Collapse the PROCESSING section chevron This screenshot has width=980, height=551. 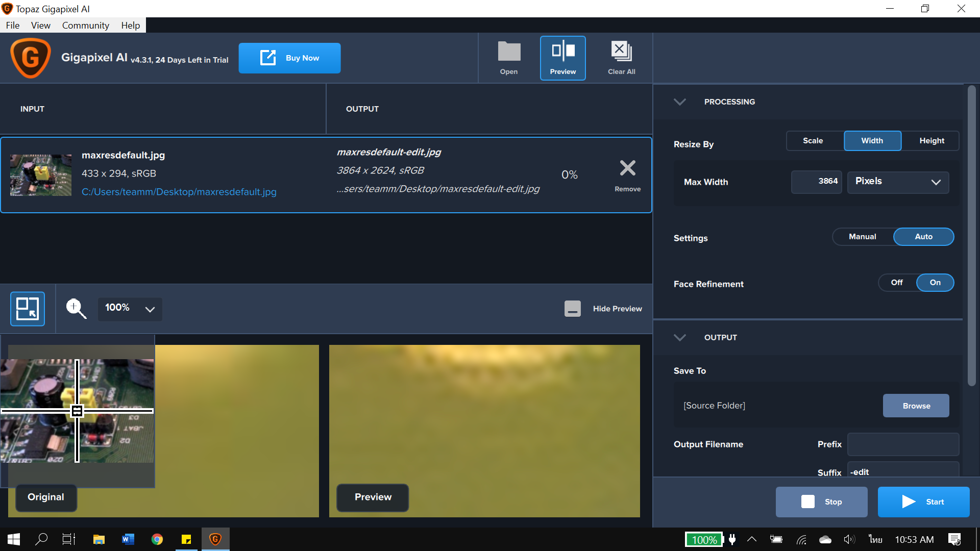click(679, 102)
